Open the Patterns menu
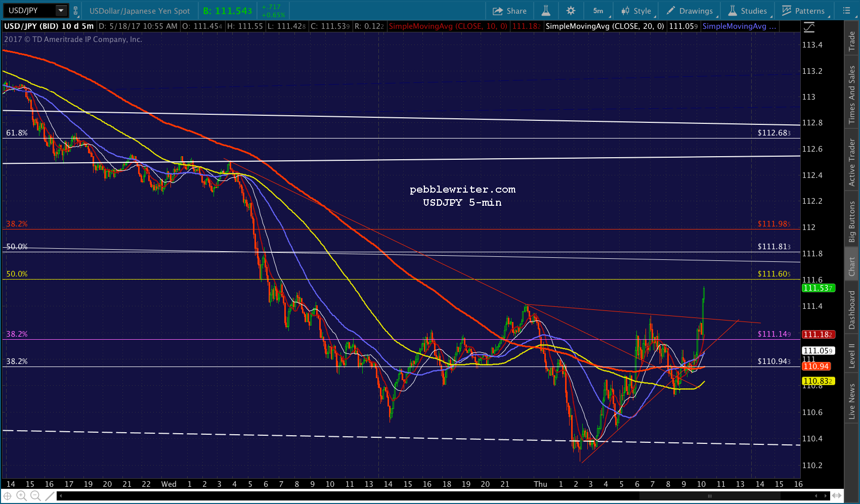Image resolution: width=860 pixels, height=504 pixels. point(803,11)
